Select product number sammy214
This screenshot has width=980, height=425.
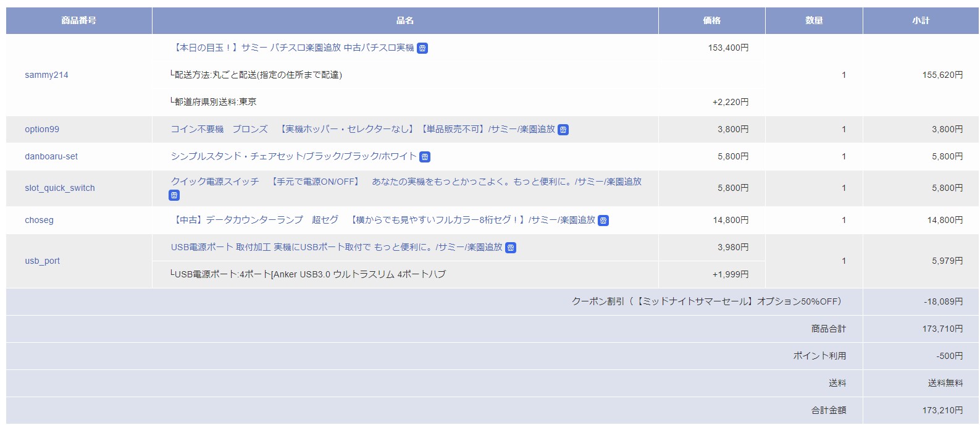coord(46,75)
